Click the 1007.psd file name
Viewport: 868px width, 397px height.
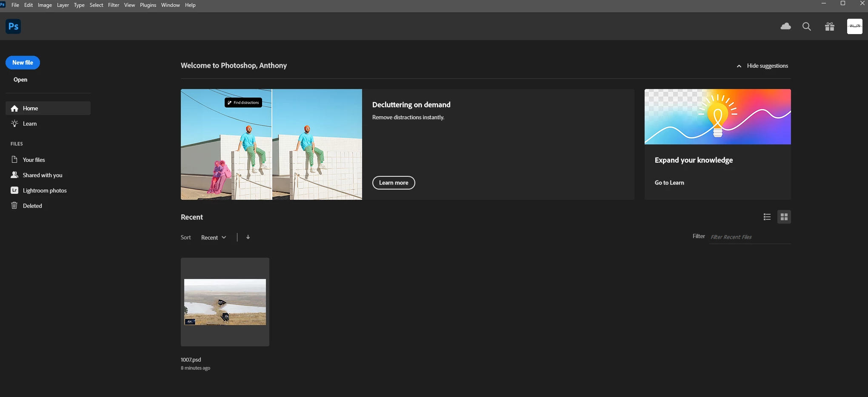[191, 360]
